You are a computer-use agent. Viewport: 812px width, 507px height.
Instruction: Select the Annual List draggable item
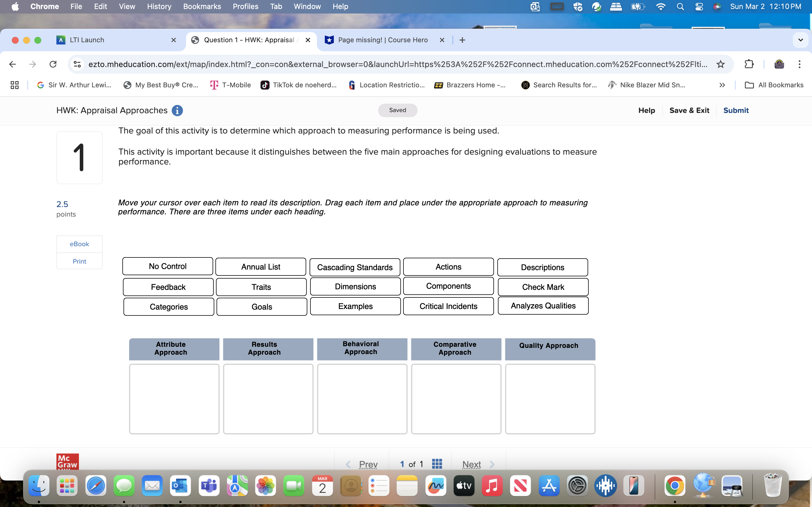[261, 266]
